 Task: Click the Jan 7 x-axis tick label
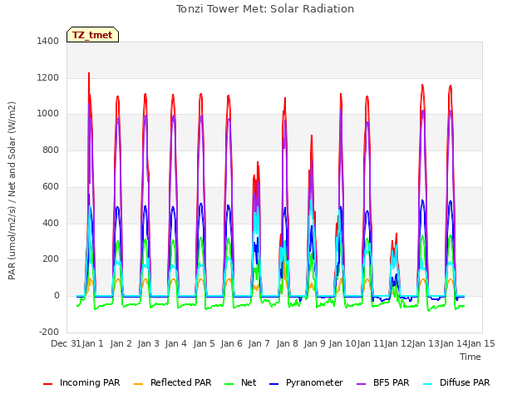tap(259, 343)
